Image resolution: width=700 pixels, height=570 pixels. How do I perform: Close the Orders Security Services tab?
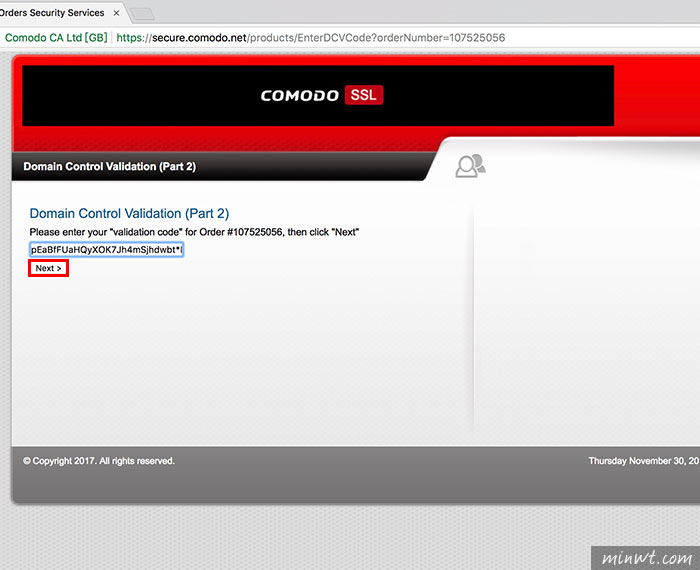point(116,13)
